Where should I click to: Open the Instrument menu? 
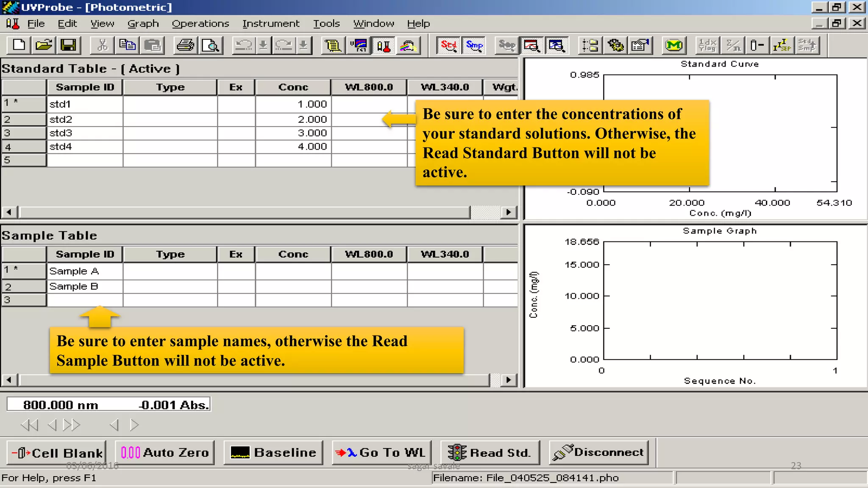point(271,24)
